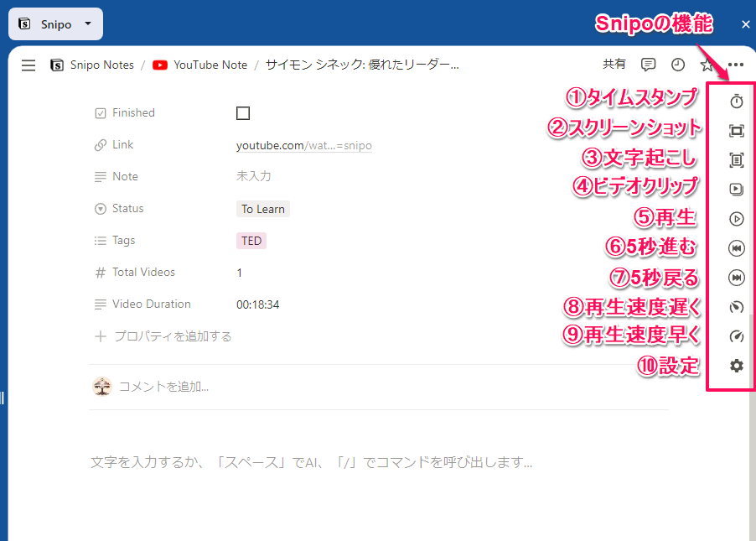
Task: Click the user avatar beside comment field
Action: point(102,387)
